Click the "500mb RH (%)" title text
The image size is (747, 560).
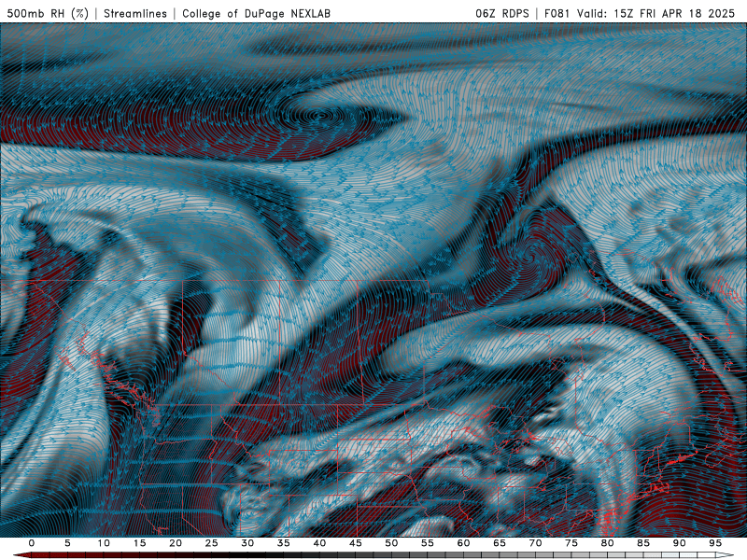[48, 13]
